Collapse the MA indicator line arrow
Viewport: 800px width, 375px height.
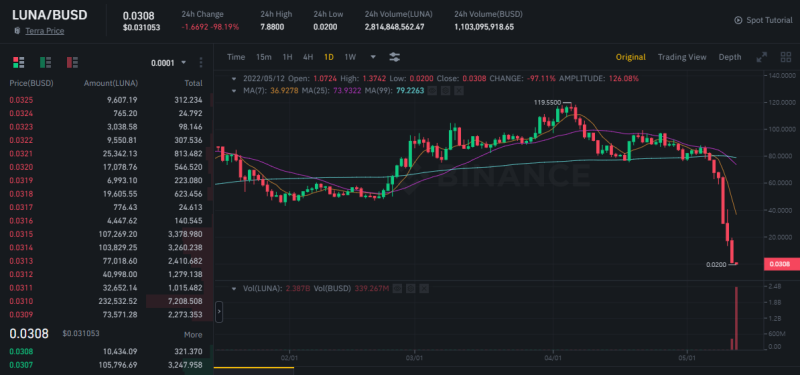tap(234, 91)
